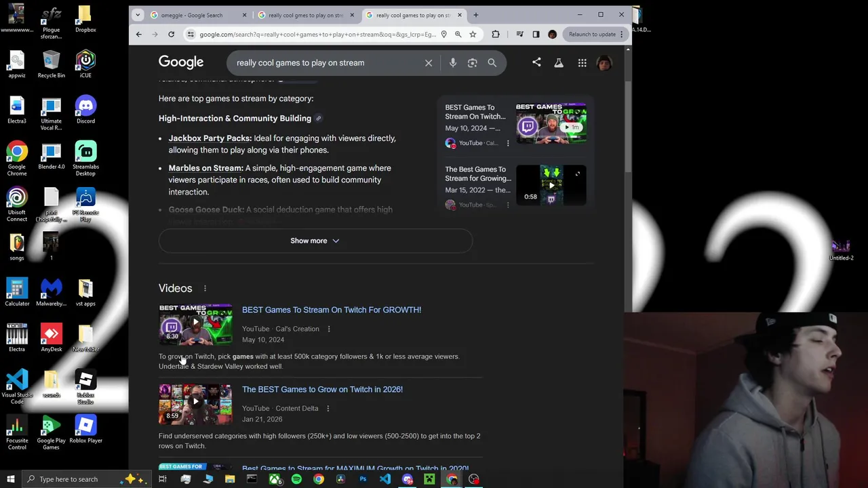Open Photoshop from taskbar

pyautogui.click(x=363, y=479)
